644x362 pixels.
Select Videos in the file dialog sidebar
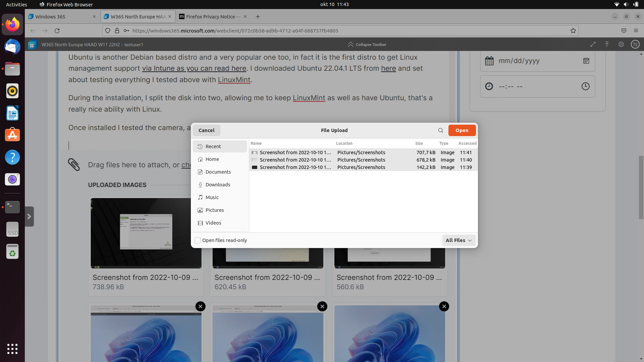point(220,223)
